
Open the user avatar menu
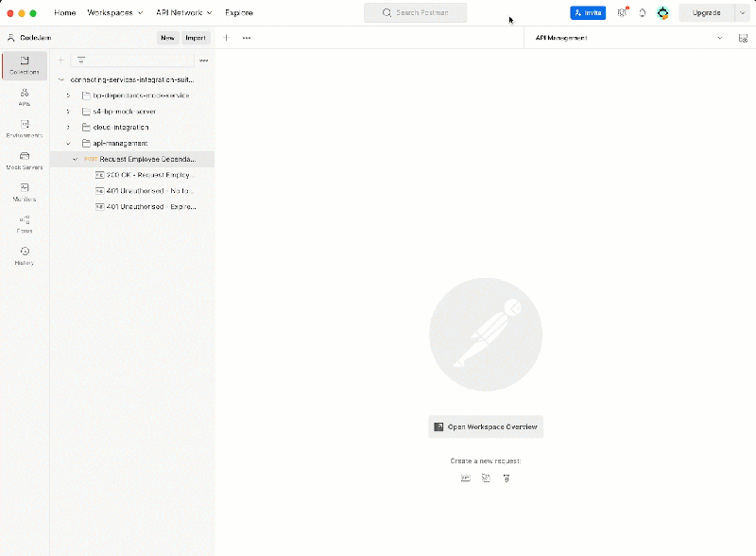click(x=663, y=13)
